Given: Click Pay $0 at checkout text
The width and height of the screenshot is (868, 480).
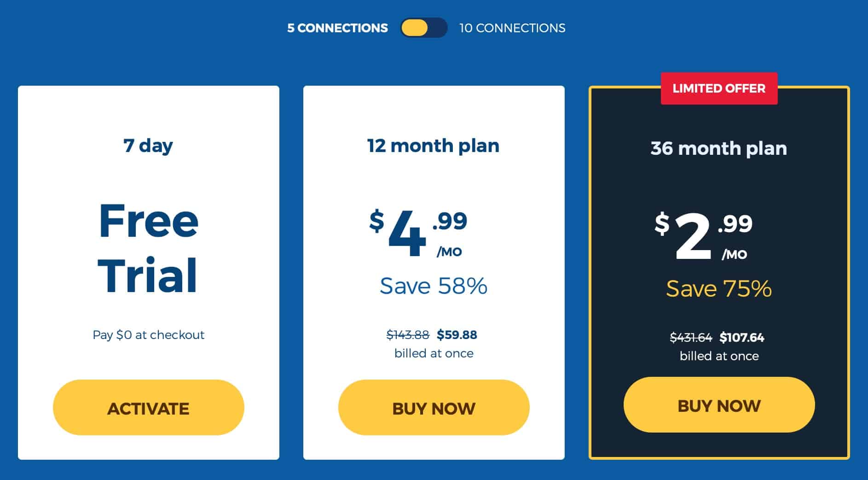Looking at the screenshot, I should click(149, 335).
